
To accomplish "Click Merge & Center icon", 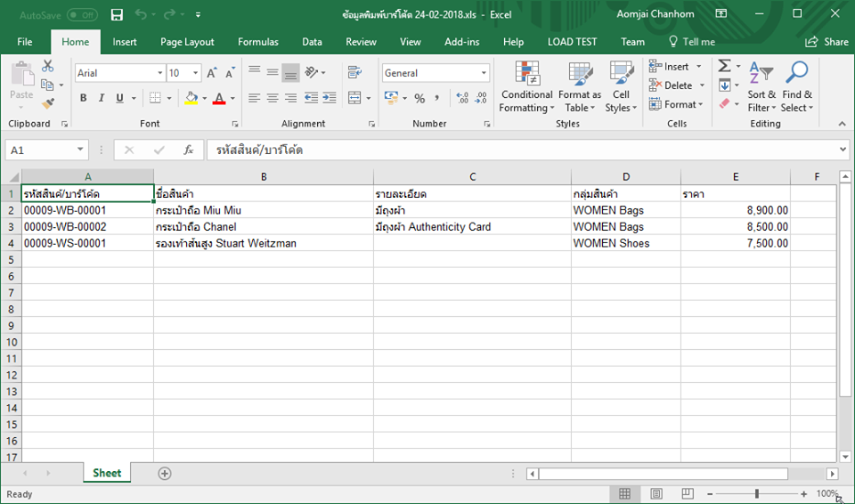I will pyautogui.click(x=355, y=98).
